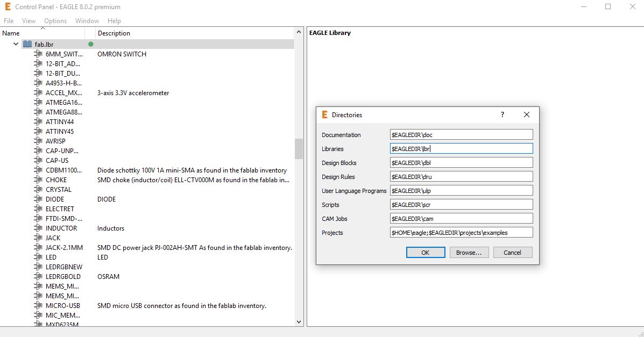Select the LED tree item
644x337 pixels.
coord(51,257)
